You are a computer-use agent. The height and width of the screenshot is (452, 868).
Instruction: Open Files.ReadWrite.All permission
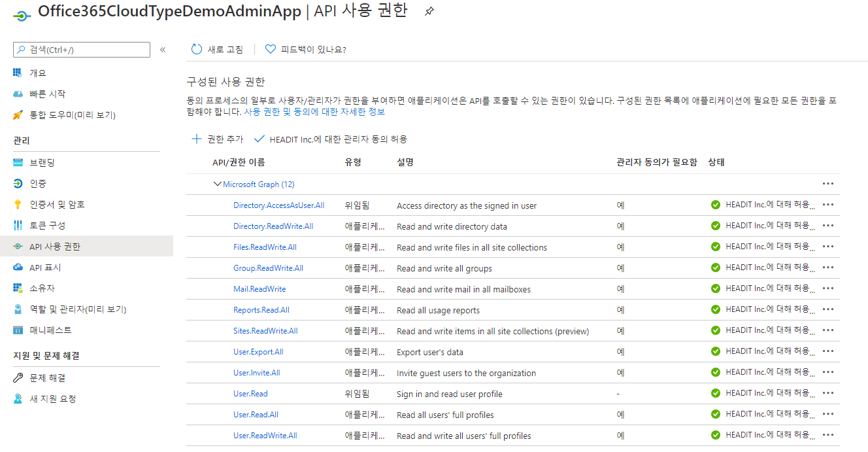265,247
